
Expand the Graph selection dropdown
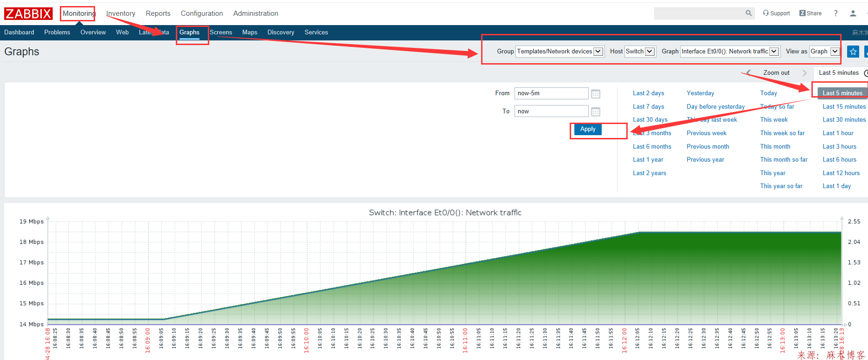730,52
